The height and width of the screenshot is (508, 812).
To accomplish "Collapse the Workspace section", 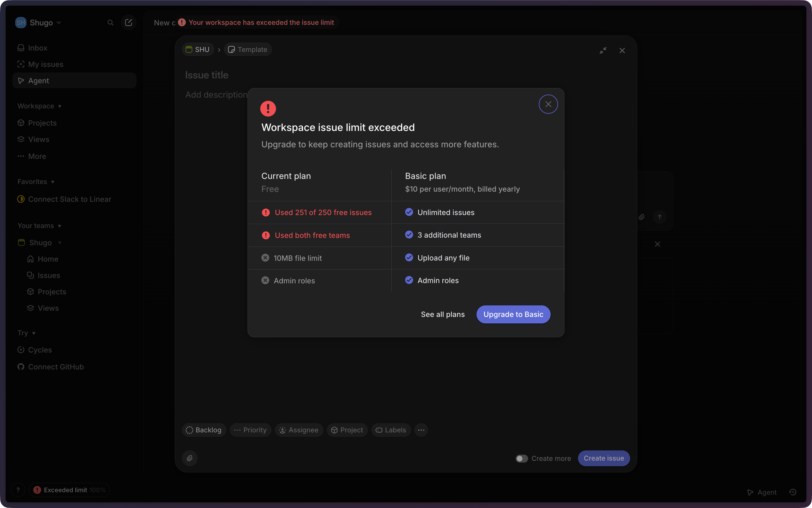I will (39, 106).
